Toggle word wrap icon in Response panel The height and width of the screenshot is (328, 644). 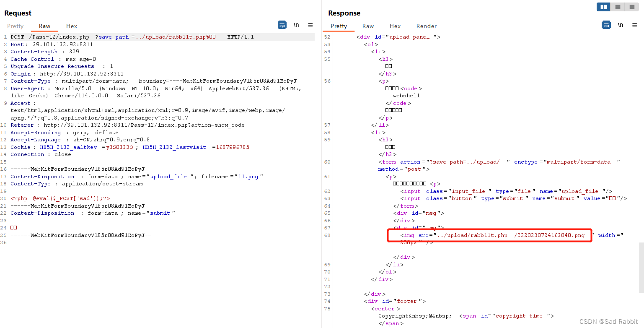pyautogui.click(x=606, y=25)
